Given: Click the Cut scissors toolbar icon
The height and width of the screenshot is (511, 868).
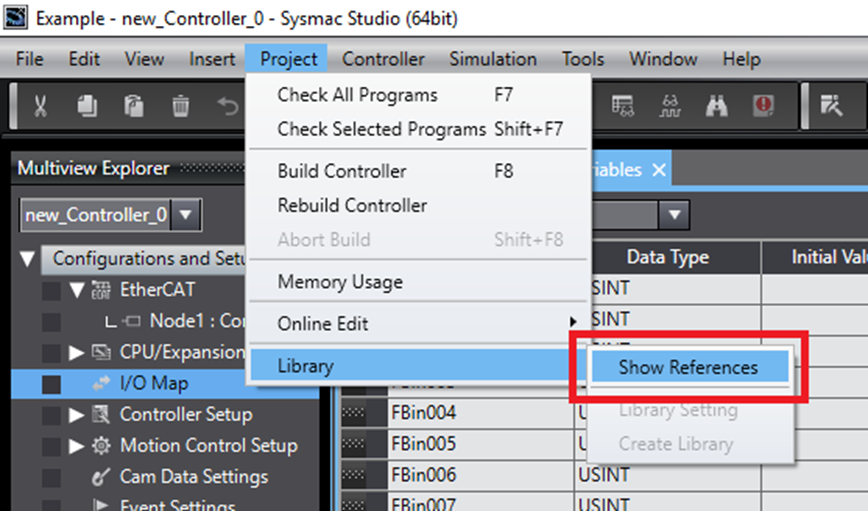Looking at the screenshot, I should [x=40, y=106].
